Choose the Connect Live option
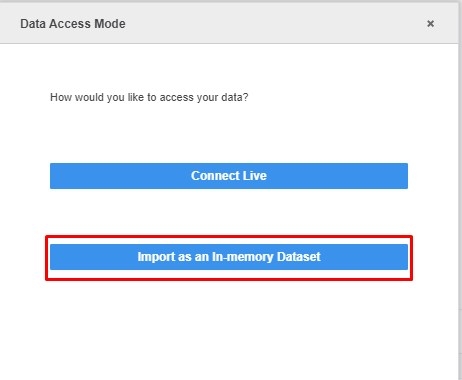The image size is (462, 380). pos(229,176)
